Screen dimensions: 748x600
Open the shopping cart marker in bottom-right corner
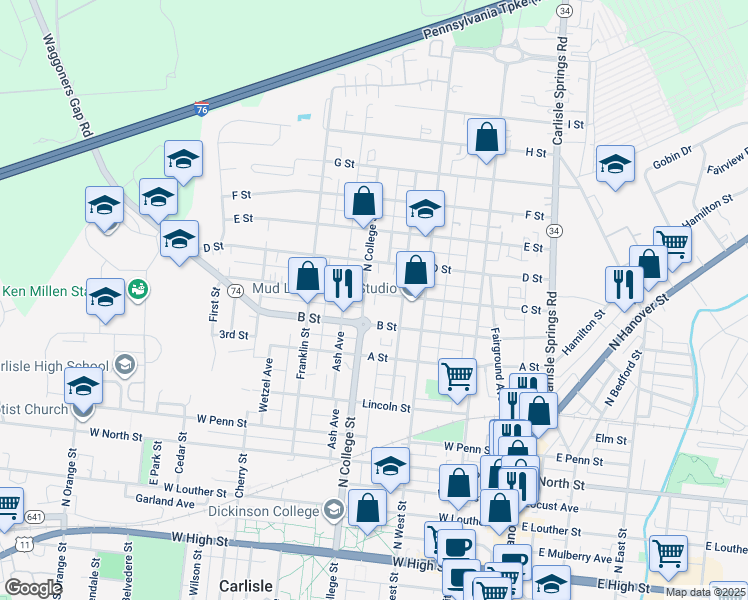(x=668, y=553)
